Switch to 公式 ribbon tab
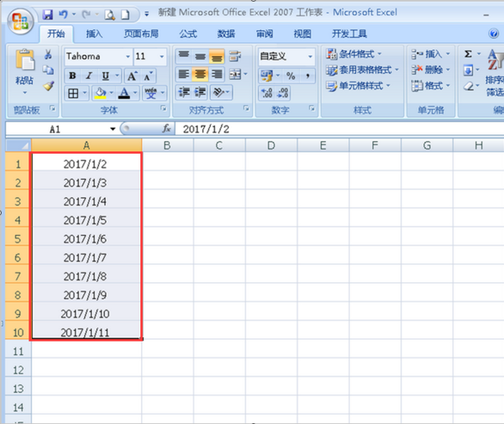Image resolution: width=504 pixels, height=424 pixels. pos(188,34)
